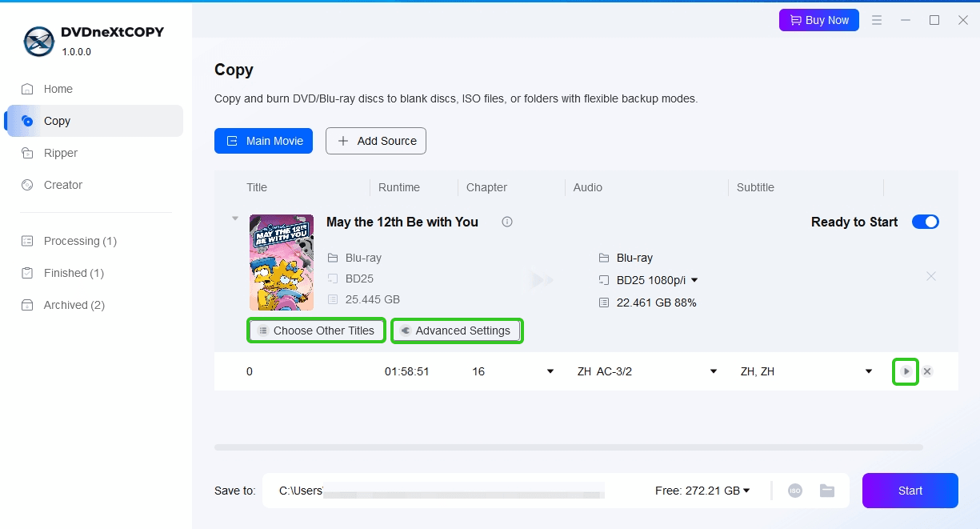The width and height of the screenshot is (980, 529).
Task: Maximize the application window
Action: pos(934,20)
